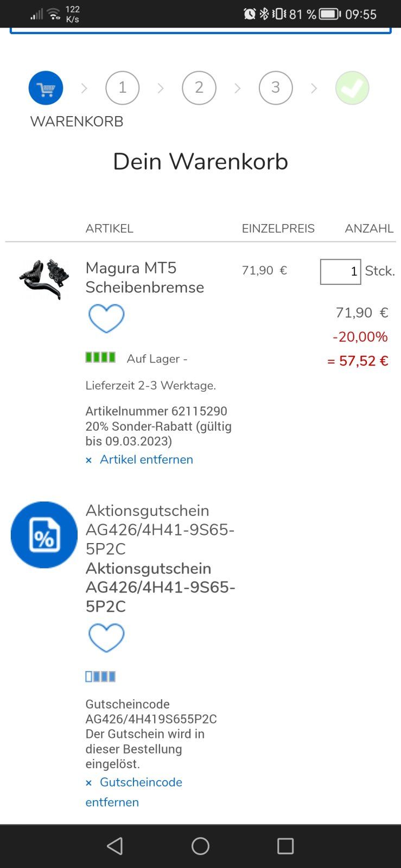Click the x icon before Artikel entfernen

click(x=89, y=460)
